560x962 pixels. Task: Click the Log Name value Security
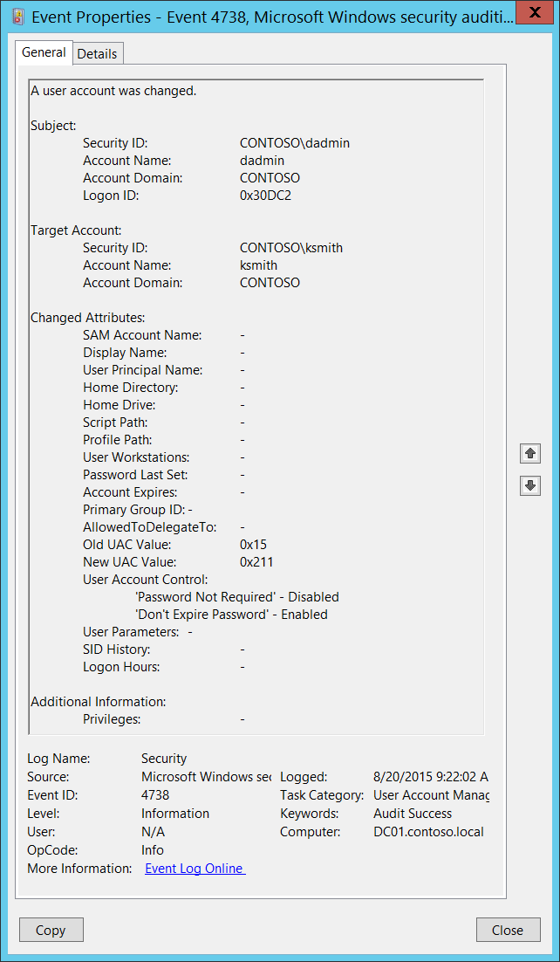[164, 759]
